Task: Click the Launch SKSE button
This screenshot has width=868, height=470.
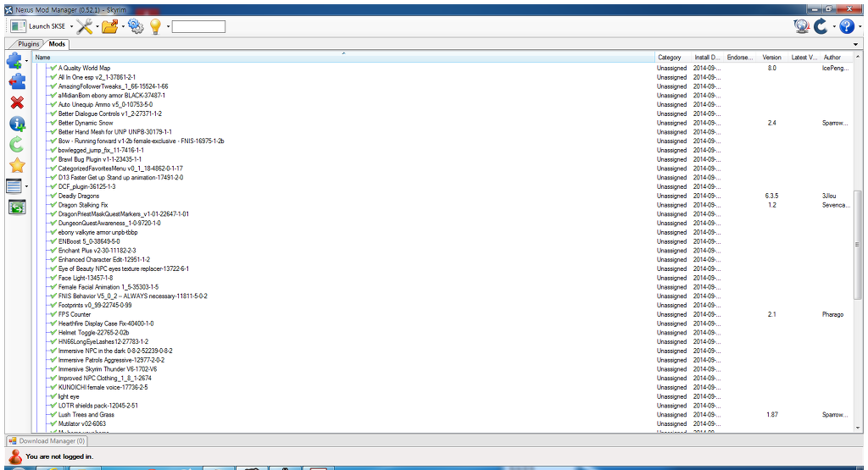Action: click(37, 26)
